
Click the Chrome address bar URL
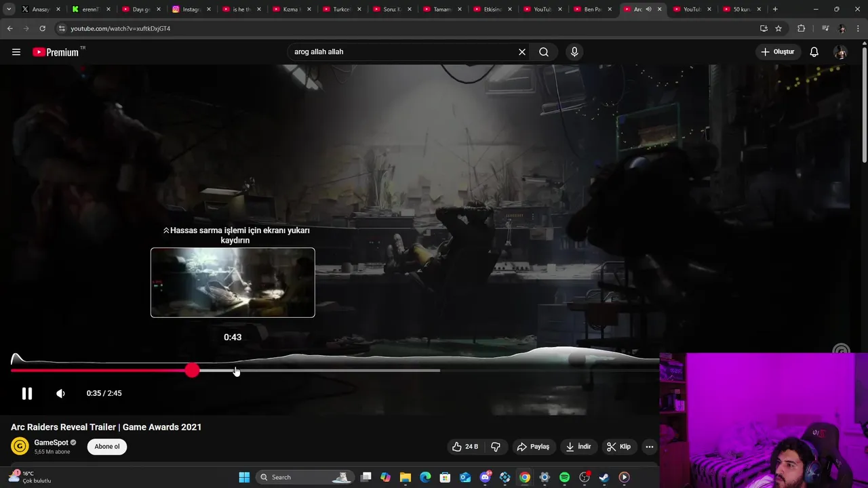(x=121, y=28)
